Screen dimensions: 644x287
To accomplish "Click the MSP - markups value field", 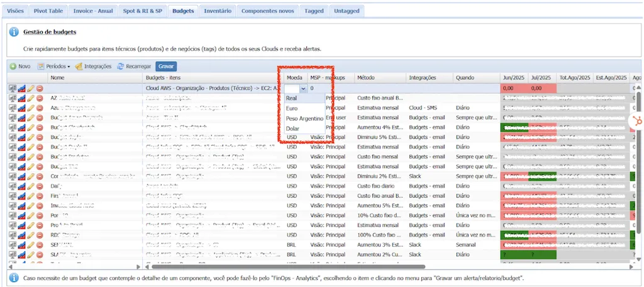I will (320, 88).
